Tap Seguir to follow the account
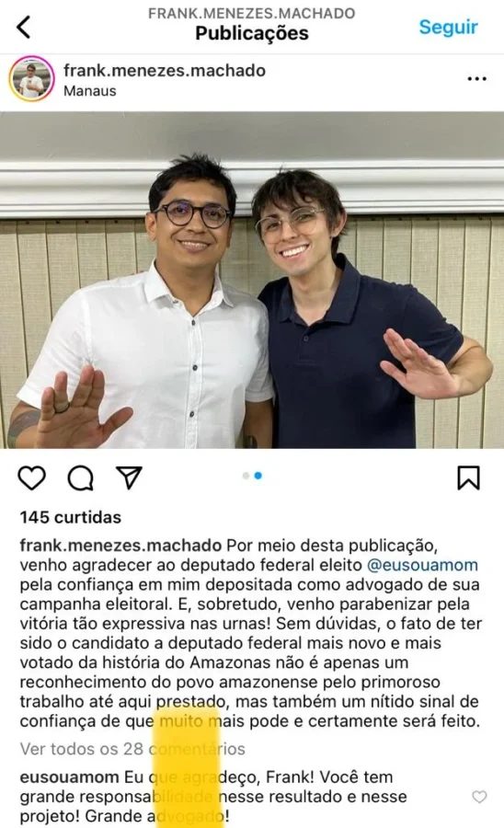The width and height of the screenshot is (504, 828). point(448,27)
